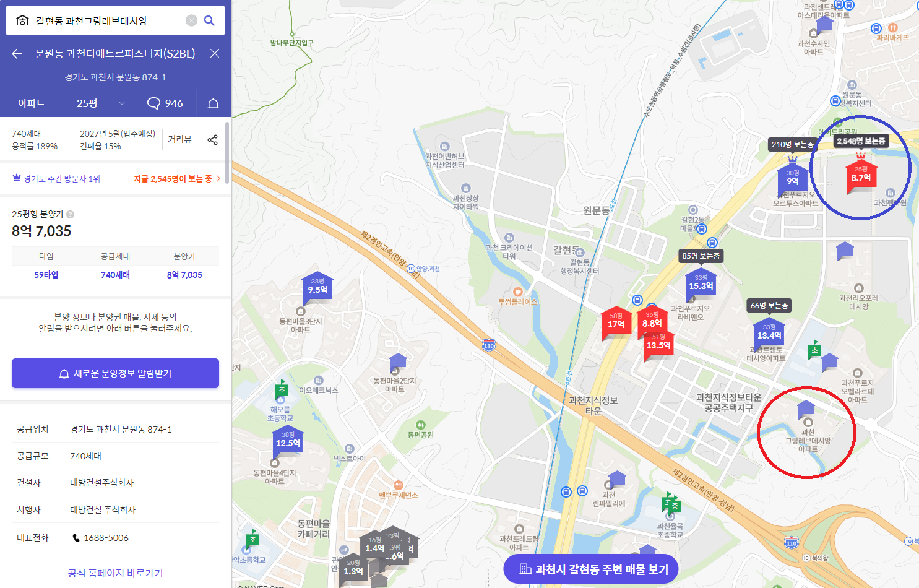Click the 과천 그랑레브데시앙 house marker
Viewport: 919px width, 588px height.
coord(806,409)
